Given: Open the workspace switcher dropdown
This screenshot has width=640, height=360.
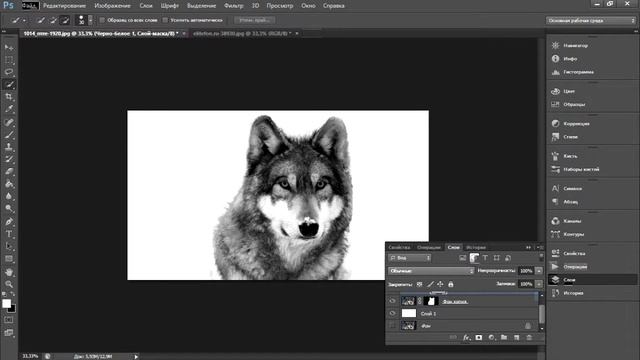Looking at the screenshot, I should 591,20.
